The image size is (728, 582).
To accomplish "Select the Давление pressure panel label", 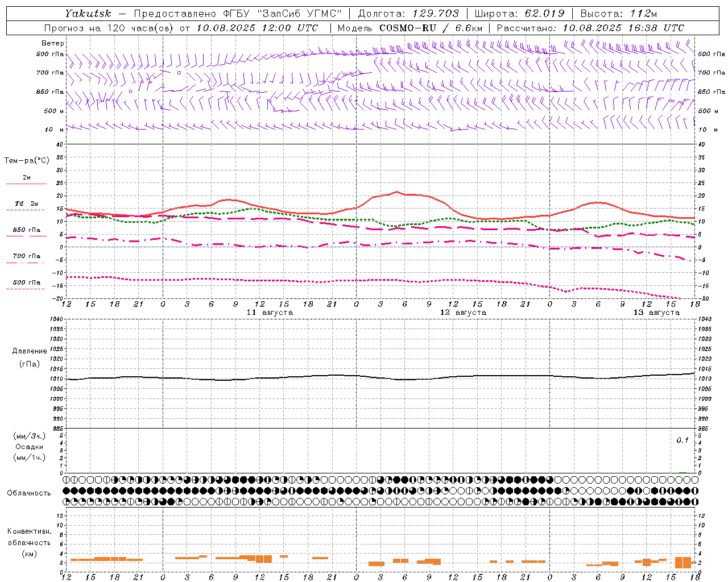I will click(x=30, y=351).
